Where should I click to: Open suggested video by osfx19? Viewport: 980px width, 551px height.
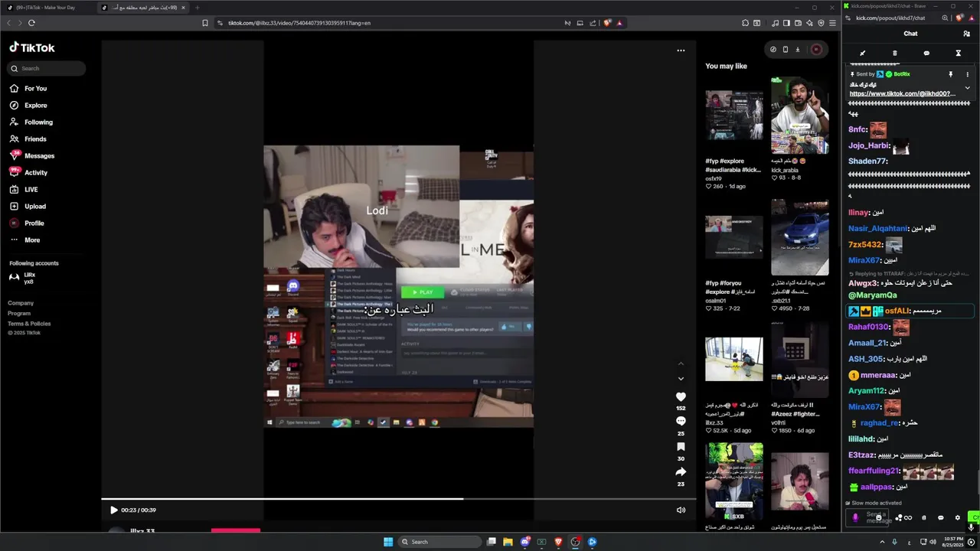tap(734, 116)
